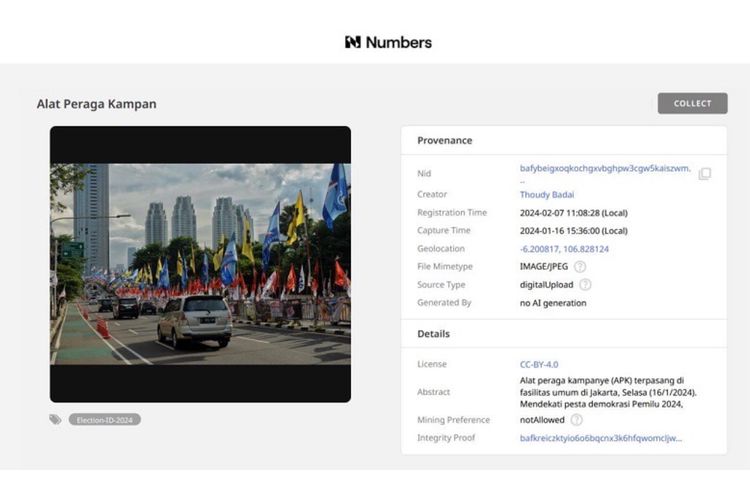
Task: Click the Capture Time value
Action: [x=573, y=231]
